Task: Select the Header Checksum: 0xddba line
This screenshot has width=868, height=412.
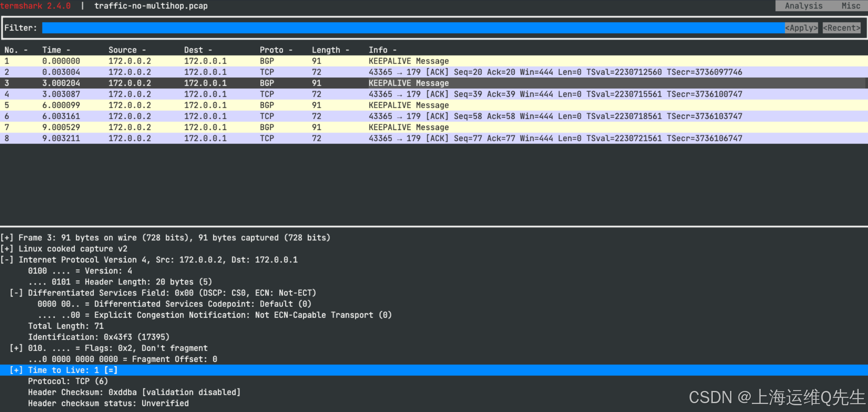Action: [134, 392]
